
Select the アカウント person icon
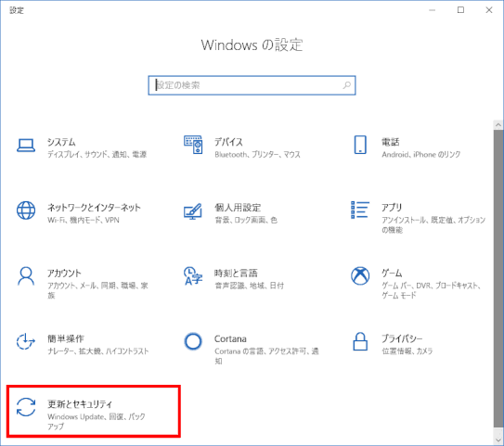(26, 275)
